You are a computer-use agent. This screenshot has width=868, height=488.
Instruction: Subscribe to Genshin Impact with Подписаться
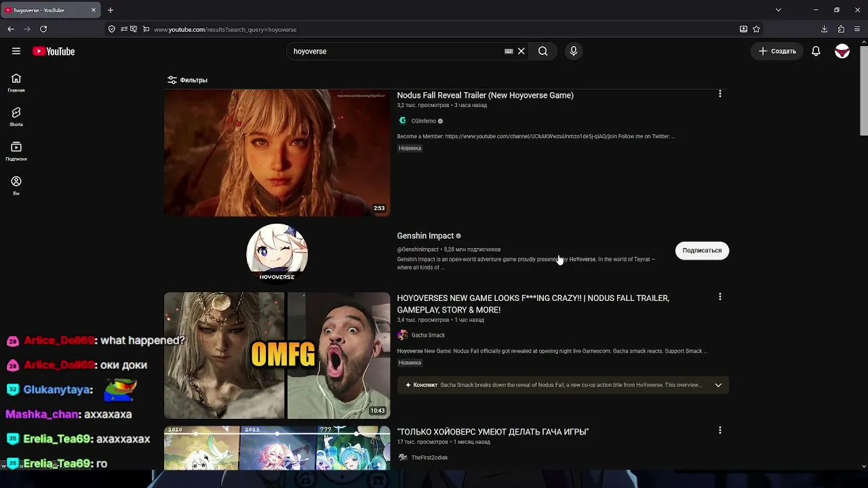(x=702, y=251)
